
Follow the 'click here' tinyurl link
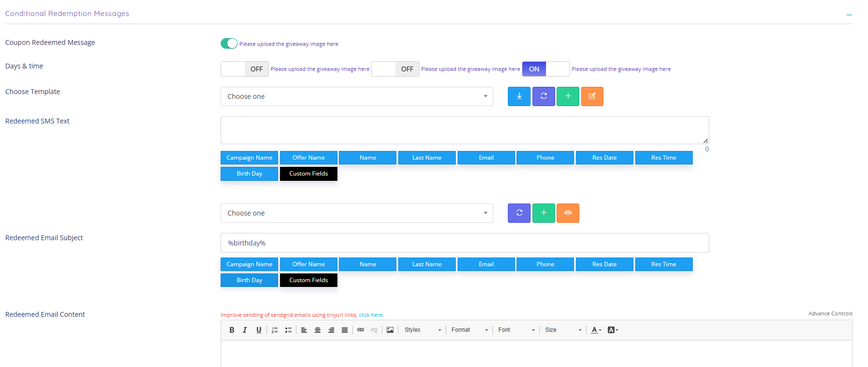(371, 315)
